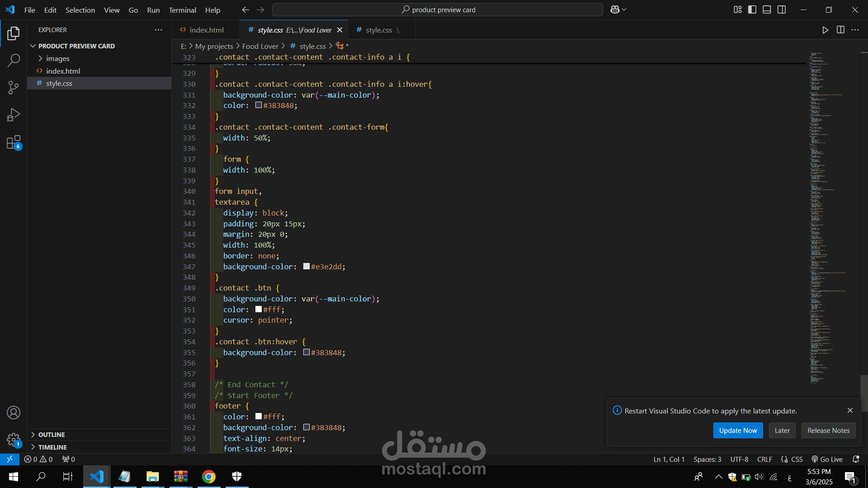Open Run and Debug view

[14, 115]
